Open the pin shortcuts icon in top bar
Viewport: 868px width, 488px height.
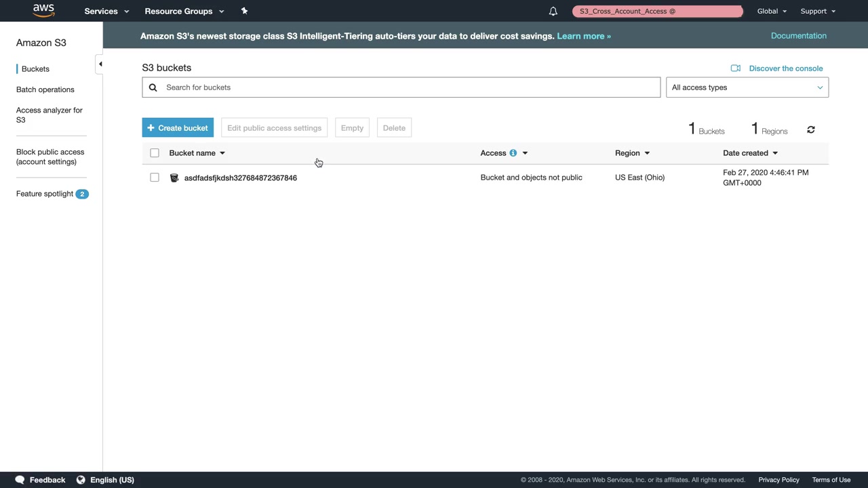245,11
